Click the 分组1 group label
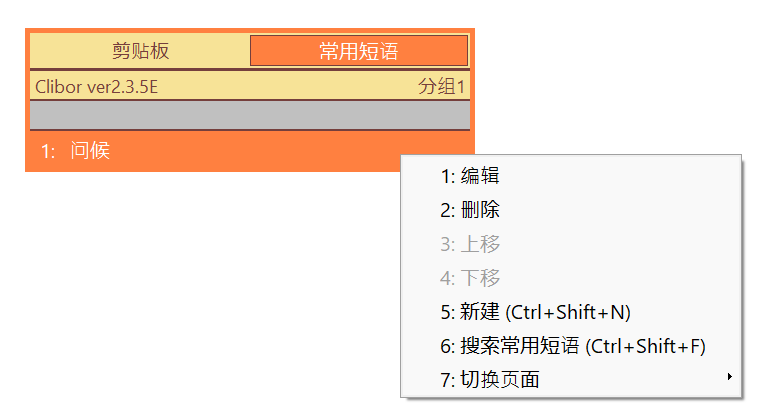 pyautogui.click(x=441, y=86)
